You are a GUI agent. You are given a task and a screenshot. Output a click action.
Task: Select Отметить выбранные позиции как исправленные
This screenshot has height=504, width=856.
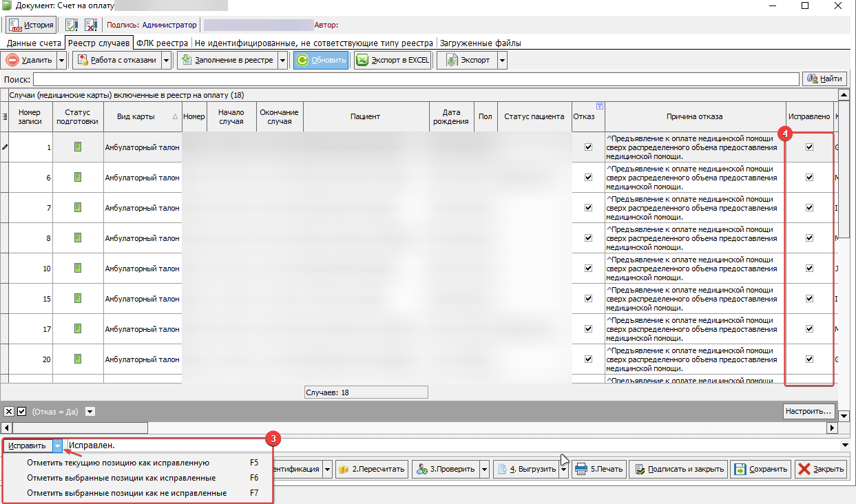[x=121, y=478]
